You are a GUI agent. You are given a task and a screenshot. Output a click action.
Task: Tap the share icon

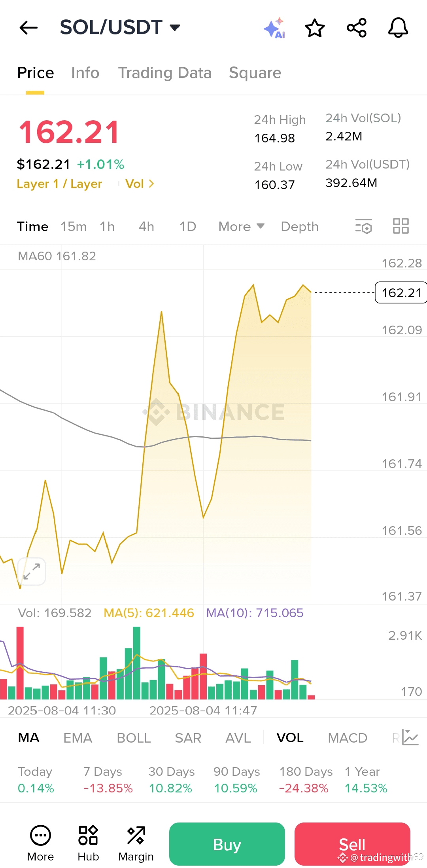click(357, 28)
